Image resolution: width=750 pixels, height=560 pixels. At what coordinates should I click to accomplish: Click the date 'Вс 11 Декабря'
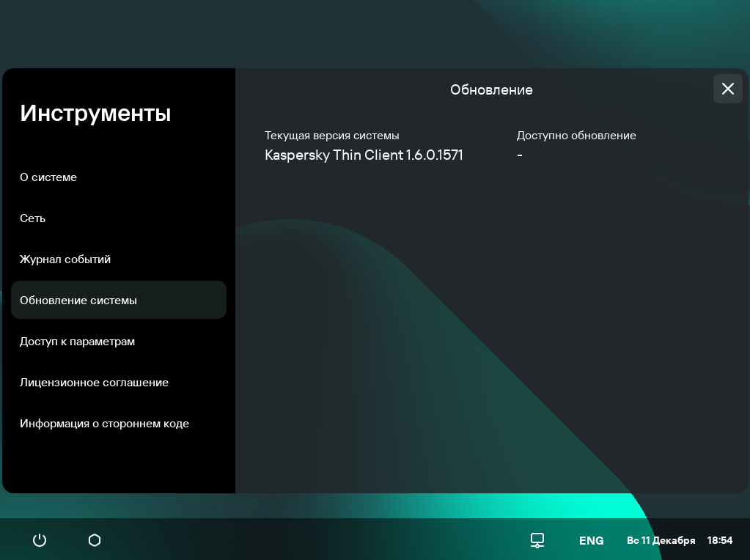pyautogui.click(x=661, y=541)
